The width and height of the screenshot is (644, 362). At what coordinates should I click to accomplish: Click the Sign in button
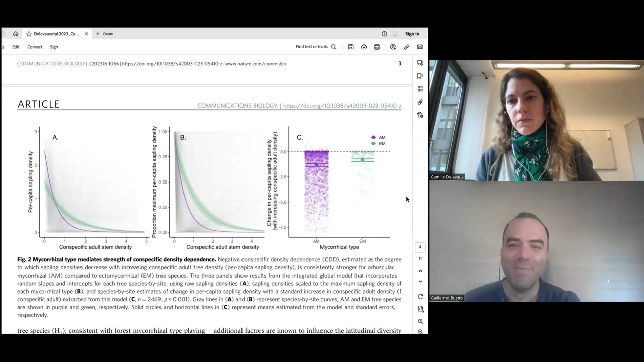point(412,34)
